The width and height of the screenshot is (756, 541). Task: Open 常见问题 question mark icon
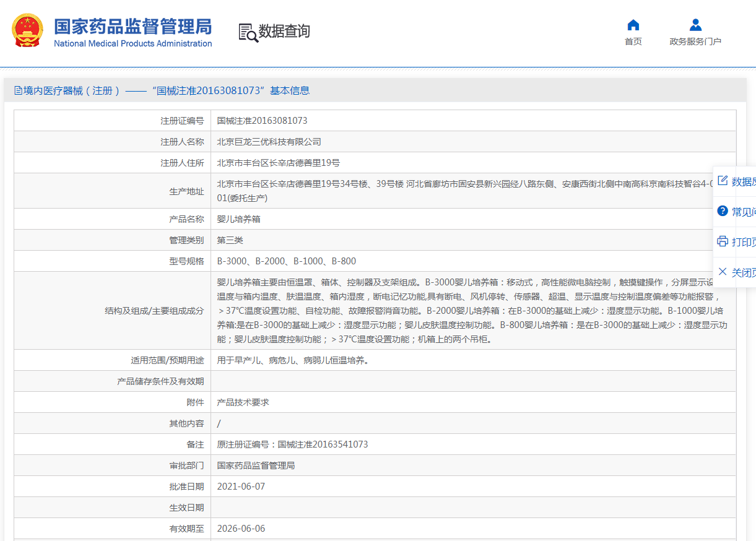coord(723,211)
